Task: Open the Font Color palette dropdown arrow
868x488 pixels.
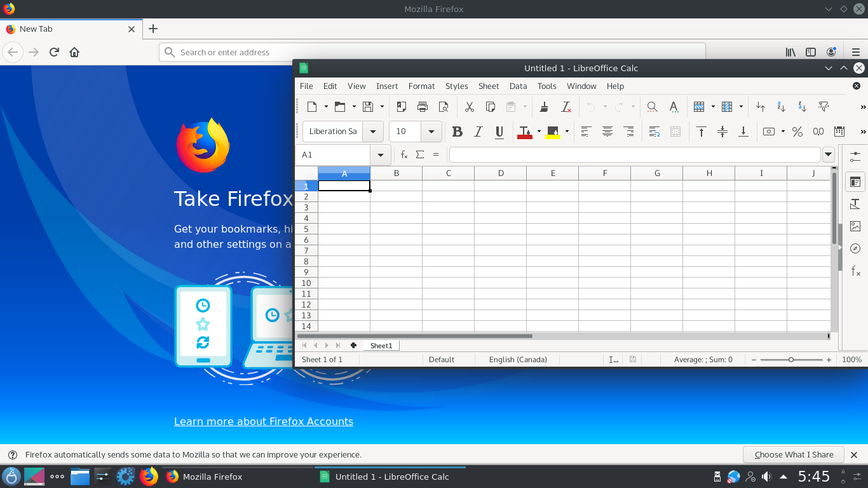Action: point(539,132)
